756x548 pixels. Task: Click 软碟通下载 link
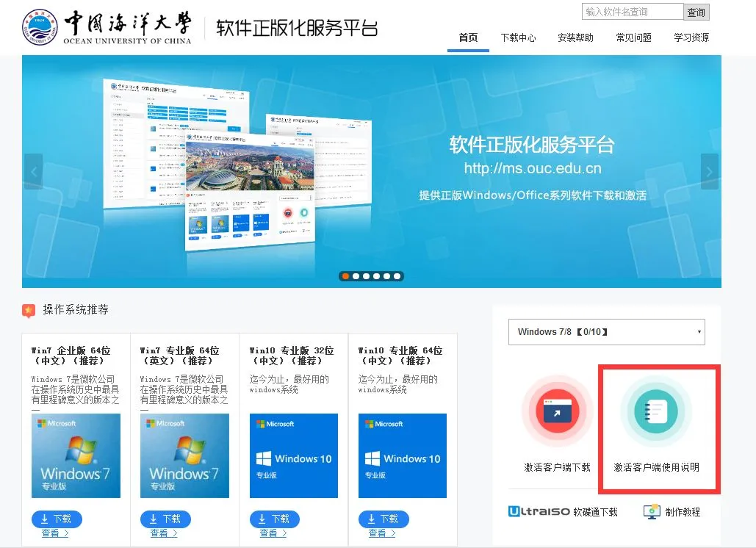(595, 512)
